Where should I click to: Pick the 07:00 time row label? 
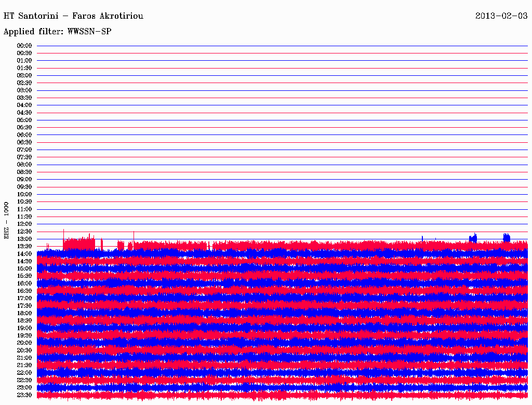[x=24, y=150]
